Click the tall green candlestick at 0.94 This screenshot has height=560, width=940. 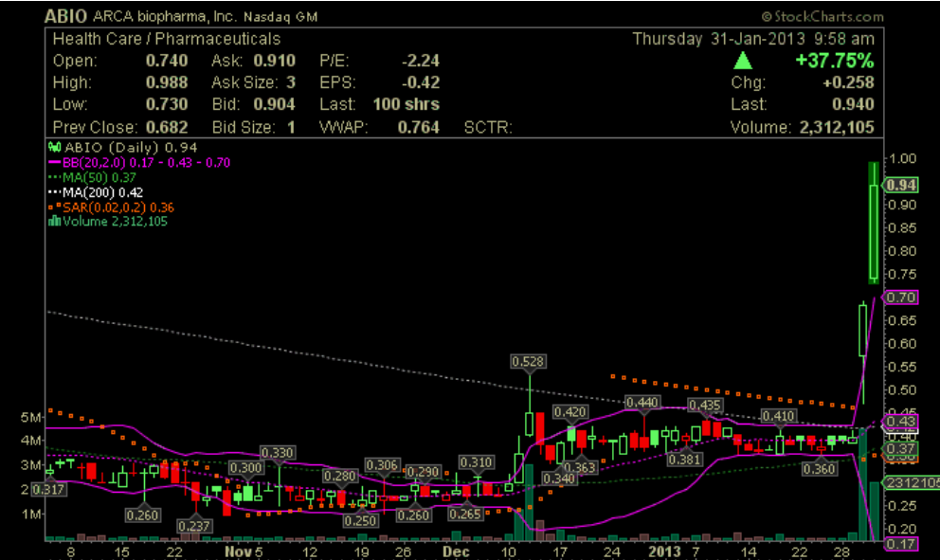click(x=874, y=223)
